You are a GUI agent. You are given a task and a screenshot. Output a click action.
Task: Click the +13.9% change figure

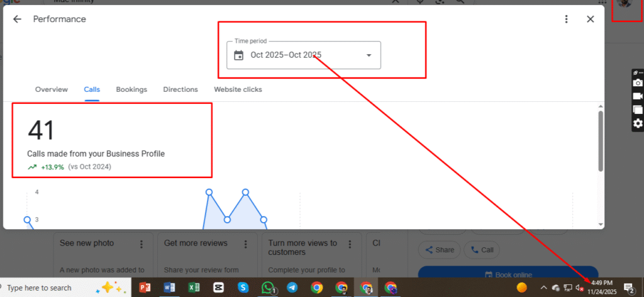(53, 167)
